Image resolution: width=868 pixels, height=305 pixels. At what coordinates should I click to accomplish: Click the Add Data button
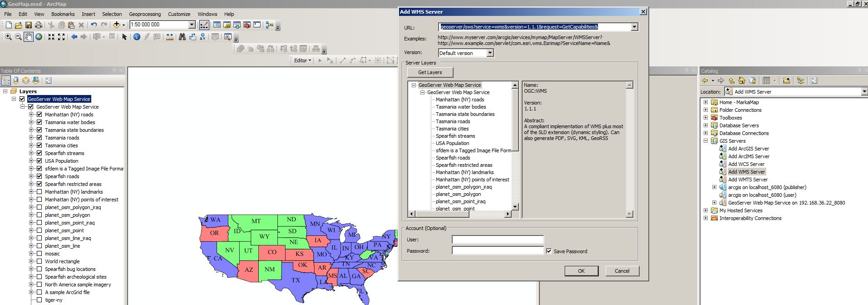[x=117, y=25]
